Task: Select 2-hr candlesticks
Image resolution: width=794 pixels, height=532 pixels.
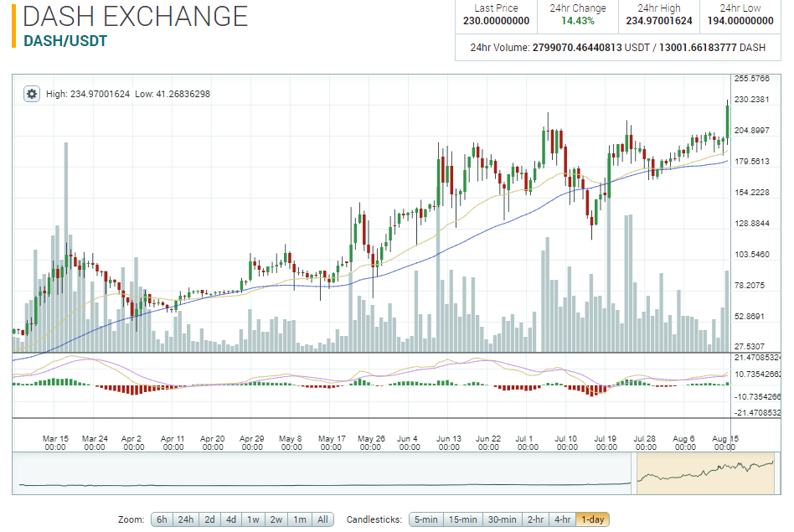Action: tap(535, 519)
